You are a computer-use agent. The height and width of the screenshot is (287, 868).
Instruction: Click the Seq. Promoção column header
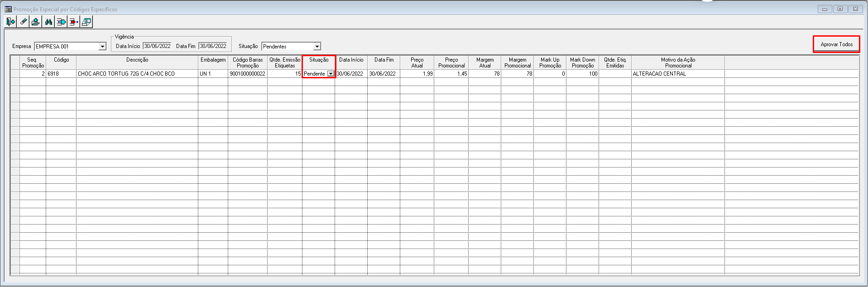(x=33, y=62)
